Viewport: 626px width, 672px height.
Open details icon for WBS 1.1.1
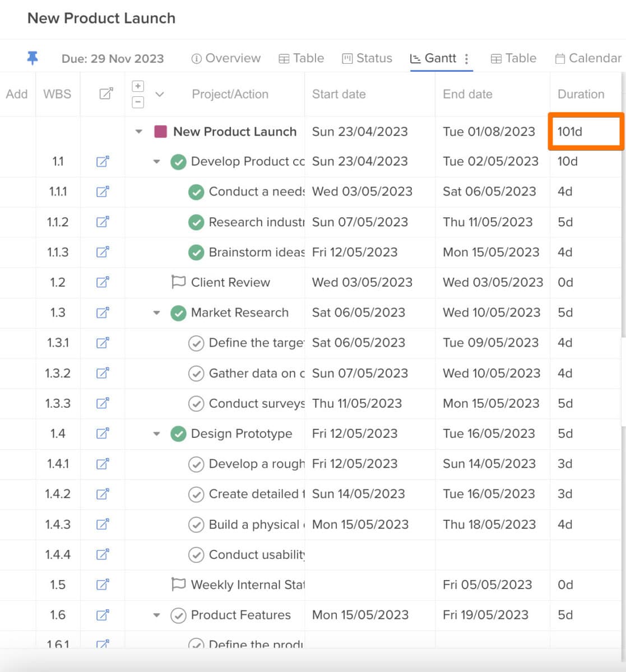[103, 192]
